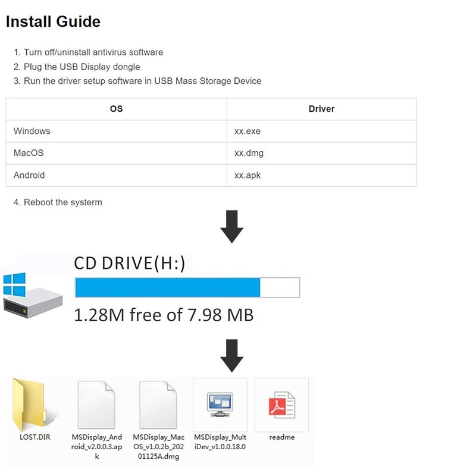Viewport: 476px width, 476px height.
Task: Click the Driver column header
Action: [x=321, y=109]
